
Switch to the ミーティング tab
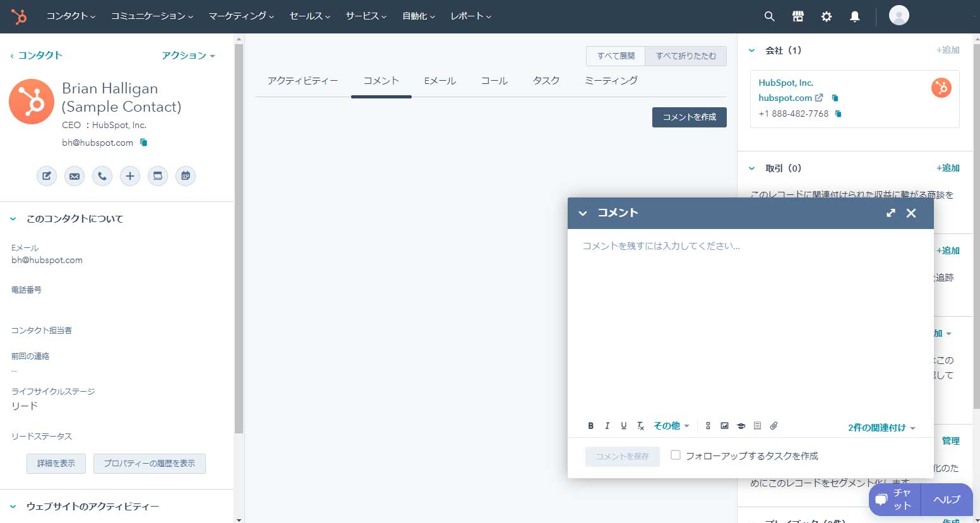[611, 81]
